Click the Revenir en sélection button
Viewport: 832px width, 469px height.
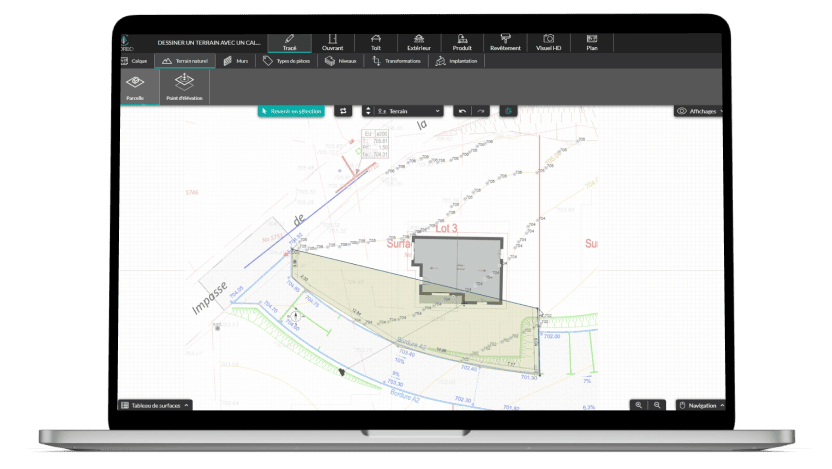pyautogui.click(x=291, y=111)
